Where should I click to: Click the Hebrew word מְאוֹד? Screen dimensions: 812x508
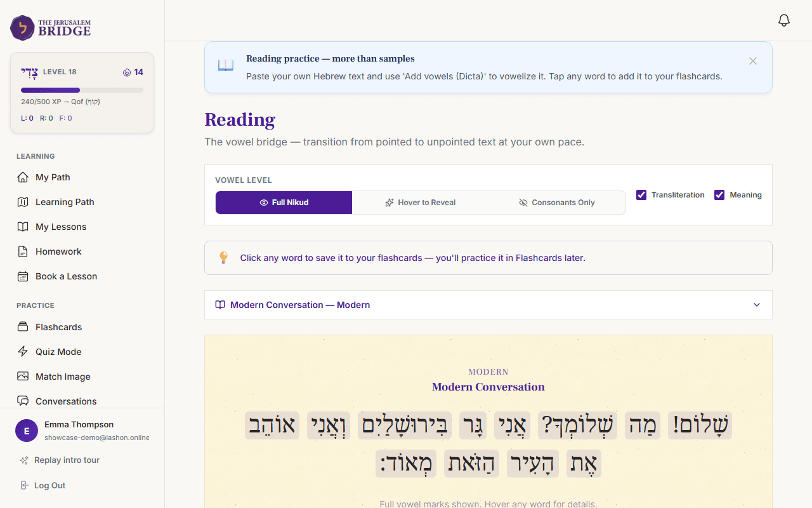[406, 464]
